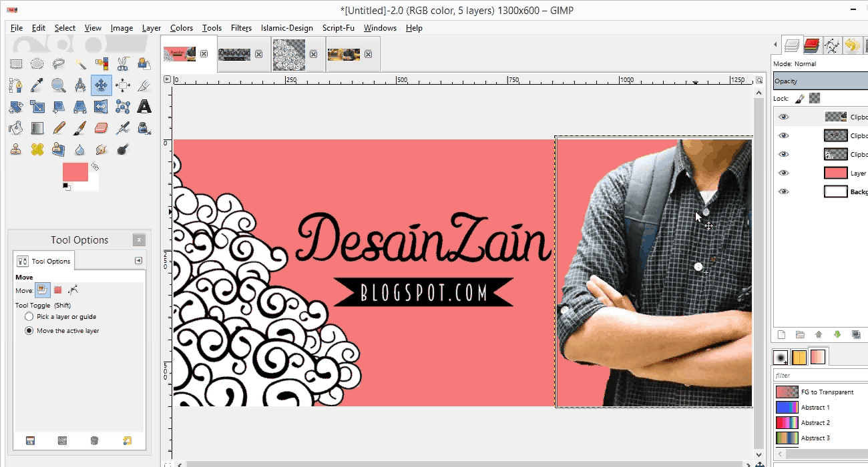This screenshot has width=868, height=467.
Task: Swap foreground and background colors
Action: click(x=95, y=166)
